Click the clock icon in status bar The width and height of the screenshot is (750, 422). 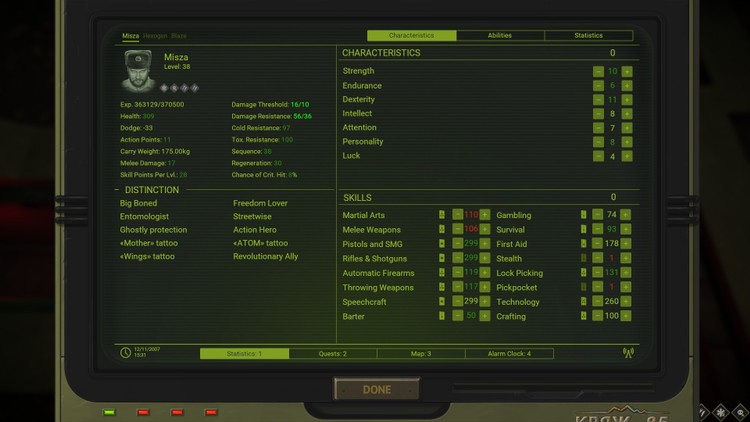(x=126, y=353)
